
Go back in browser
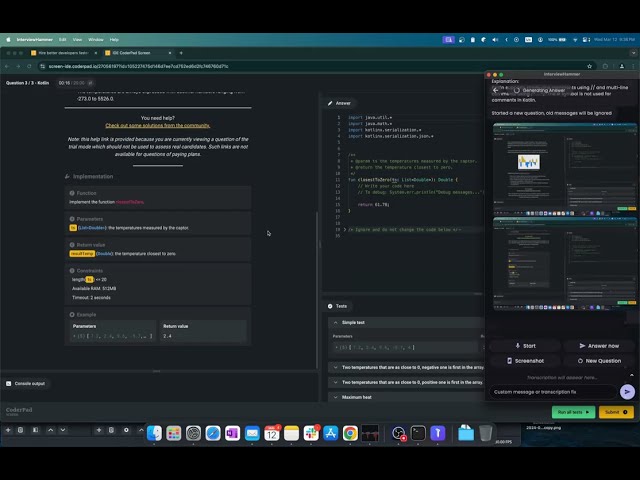click(7, 66)
